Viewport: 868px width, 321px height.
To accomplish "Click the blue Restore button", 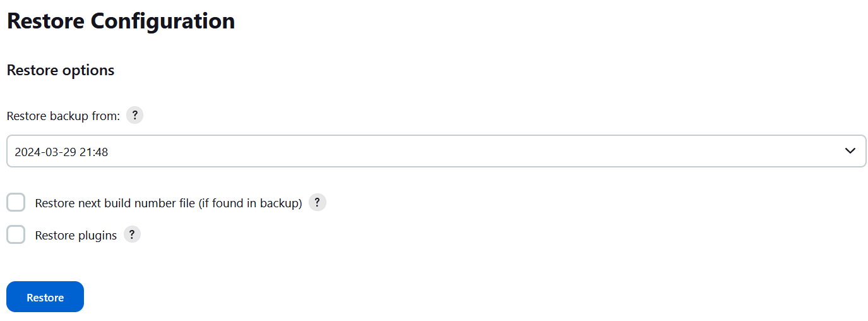I will pos(45,297).
